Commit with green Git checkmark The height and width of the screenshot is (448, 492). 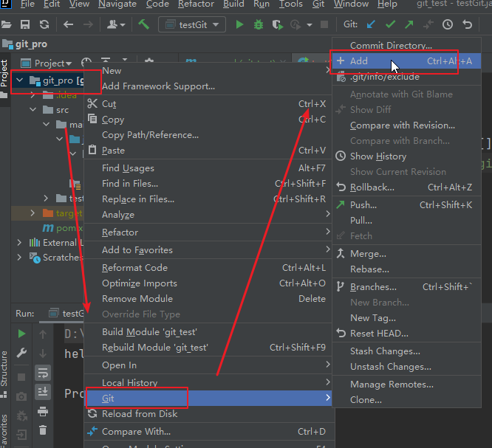coord(390,24)
